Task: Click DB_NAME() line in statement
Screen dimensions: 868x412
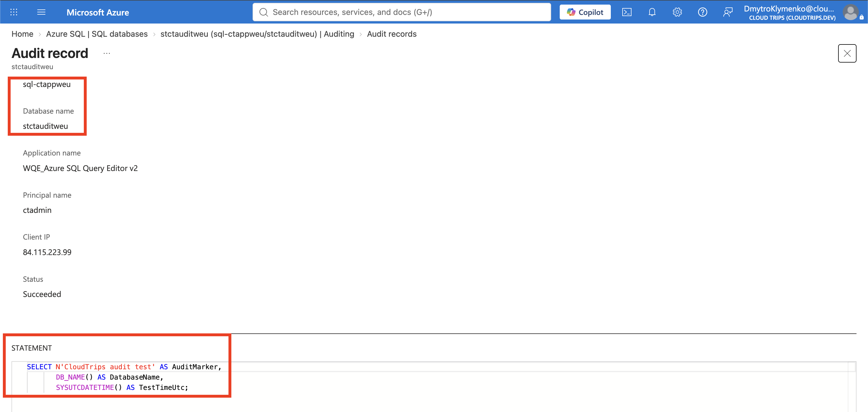Action: point(110,377)
